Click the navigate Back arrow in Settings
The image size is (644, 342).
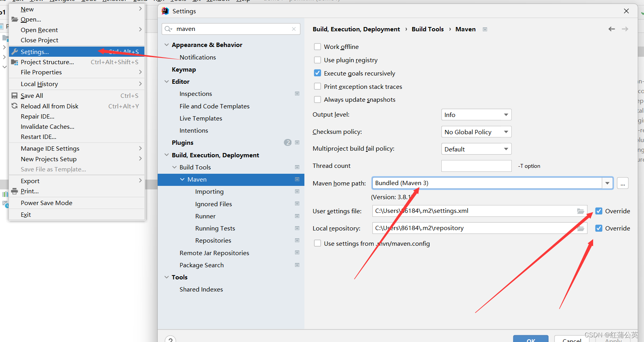point(612,29)
